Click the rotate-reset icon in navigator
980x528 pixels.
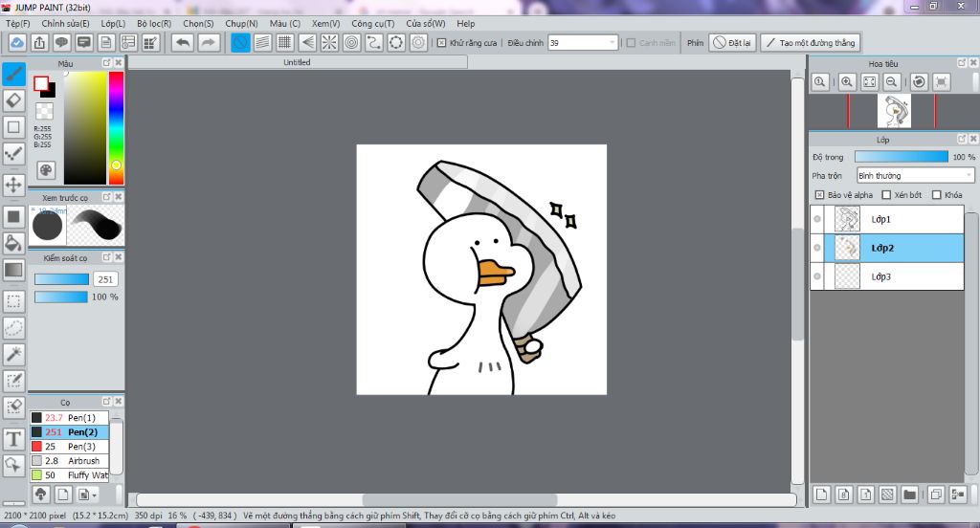(919, 82)
